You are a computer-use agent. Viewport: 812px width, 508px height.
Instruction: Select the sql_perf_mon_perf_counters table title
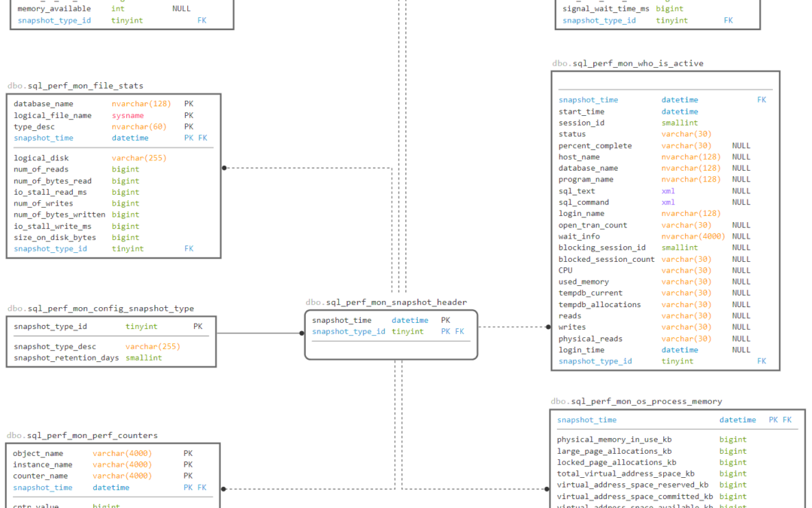83,435
